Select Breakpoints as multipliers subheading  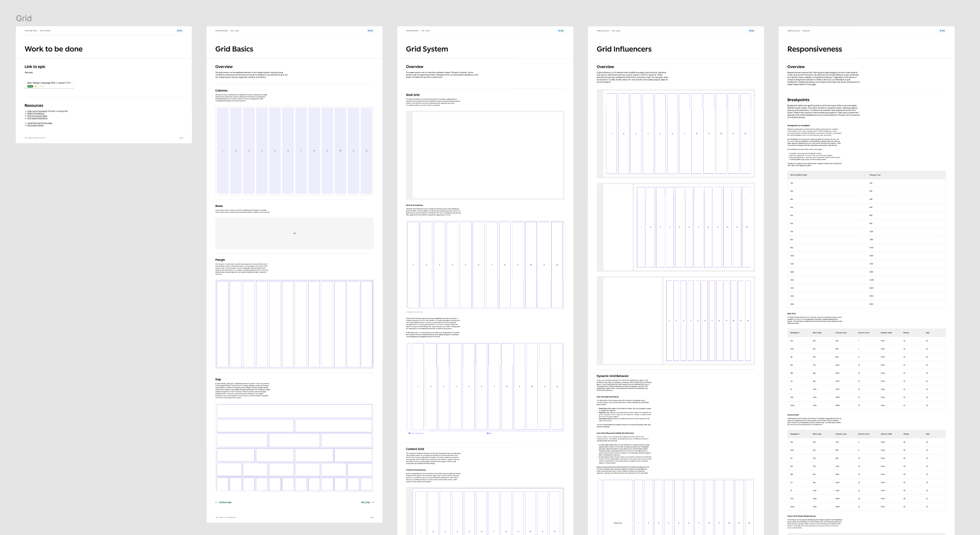(799, 125)
